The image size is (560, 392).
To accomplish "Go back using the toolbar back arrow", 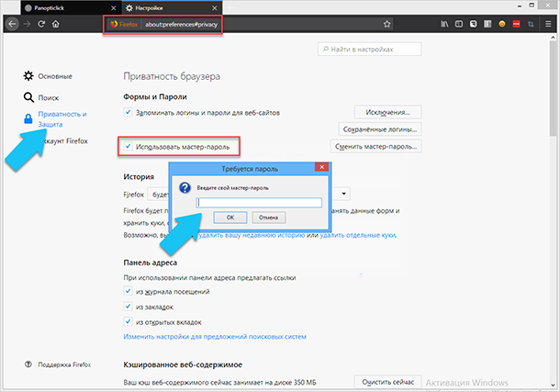I will coord(12,24).
